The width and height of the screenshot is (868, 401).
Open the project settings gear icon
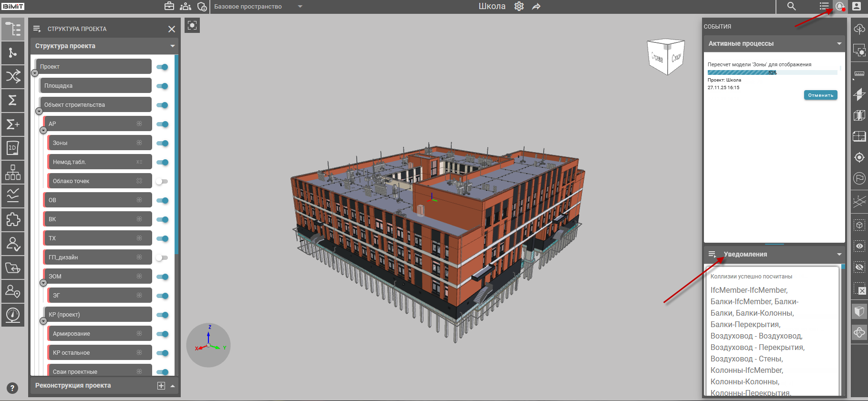[x=519, y=6]
